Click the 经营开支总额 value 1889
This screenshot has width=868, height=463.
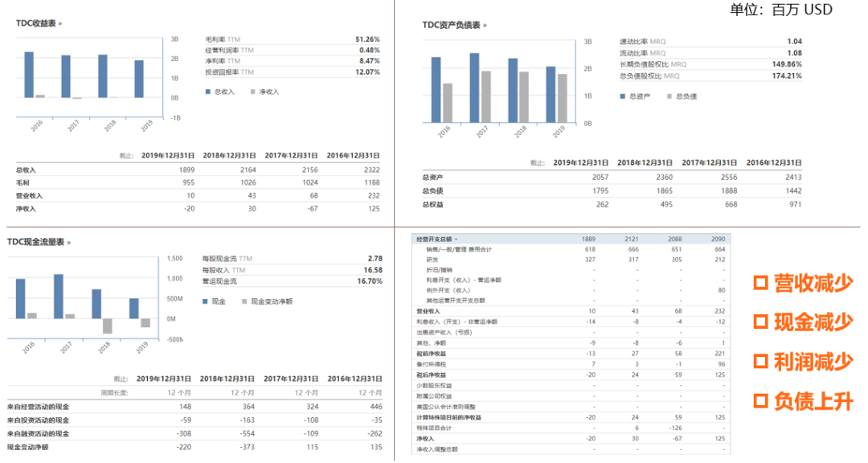click(x=589, y=240)
